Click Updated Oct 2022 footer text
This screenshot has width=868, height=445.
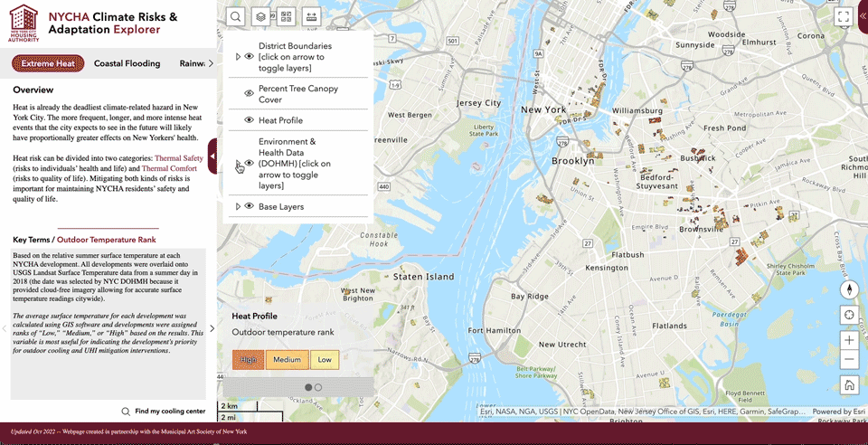pyautogui.click(x=34, y=431)
